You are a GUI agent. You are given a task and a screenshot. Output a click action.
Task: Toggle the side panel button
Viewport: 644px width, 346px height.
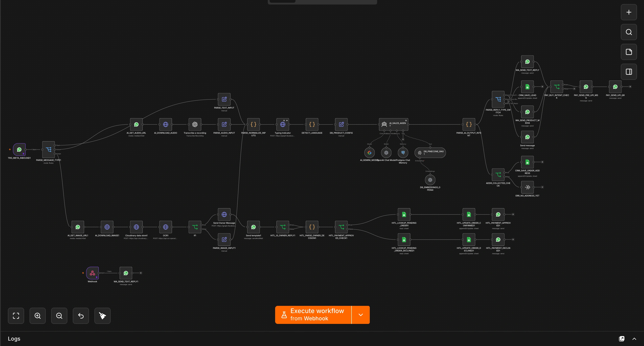click(629, 72)
